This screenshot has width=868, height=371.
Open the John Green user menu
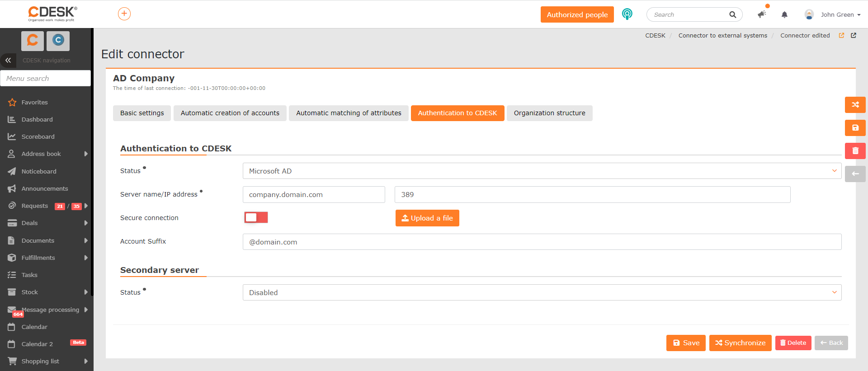pyautogui.click(x=840, y=14)
